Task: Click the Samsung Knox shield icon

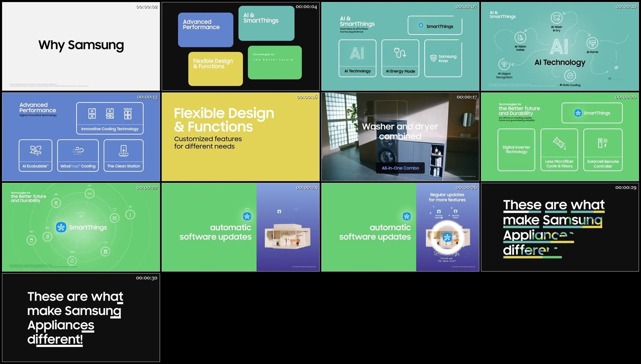Action: click(x=433, y=58)
